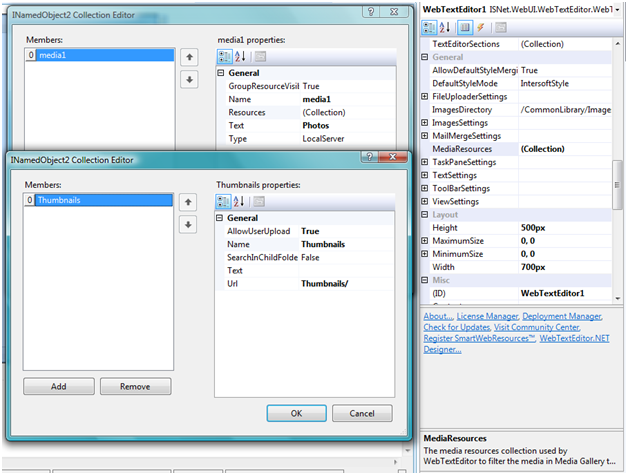The image size is (628, 475).
Task: Confirm with the OK button
Action: 296,413
